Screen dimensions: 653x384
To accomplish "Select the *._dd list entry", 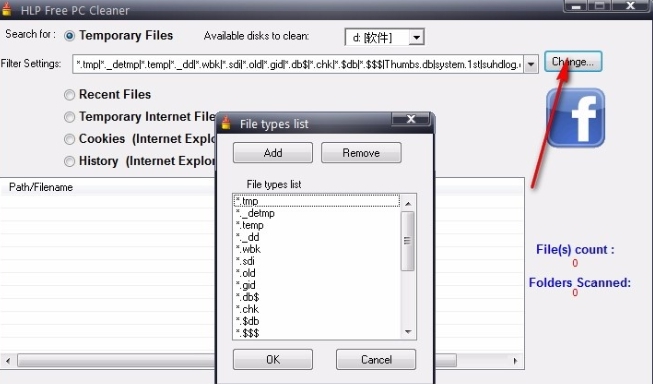I will pyautogui.click(x=317, y=237).
